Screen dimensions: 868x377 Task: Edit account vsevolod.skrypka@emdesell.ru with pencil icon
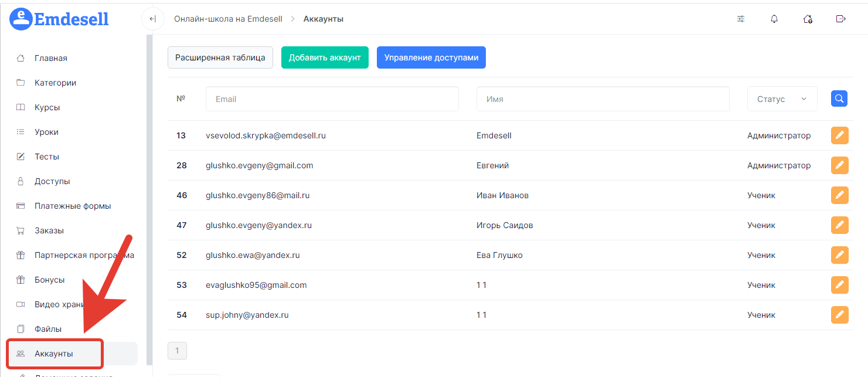coord(839,135)
